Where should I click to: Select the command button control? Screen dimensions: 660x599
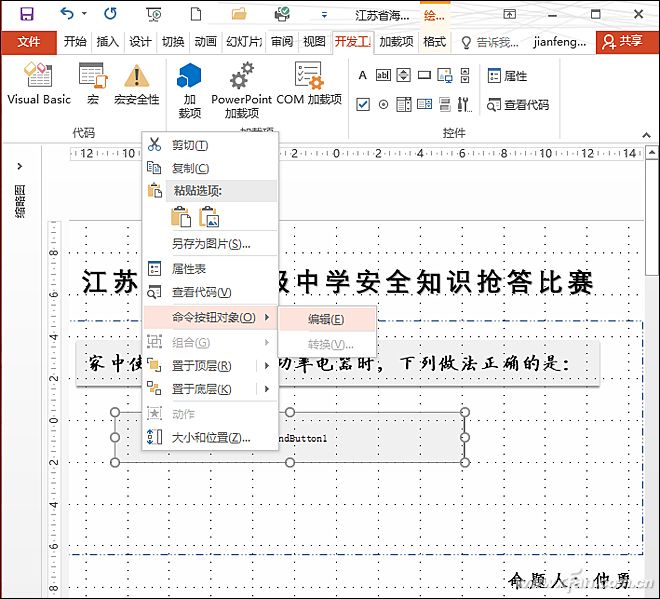tap(423, 76)
